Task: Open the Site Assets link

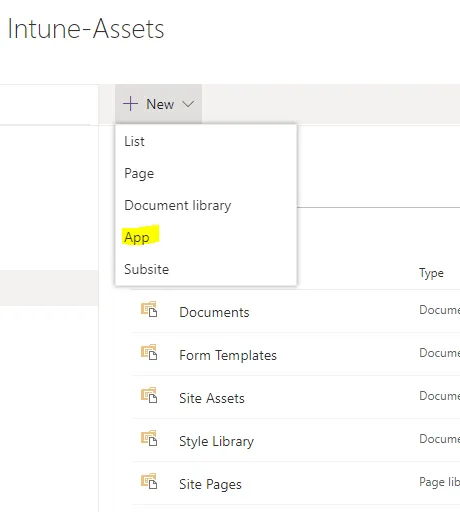Action: [212, 398]
